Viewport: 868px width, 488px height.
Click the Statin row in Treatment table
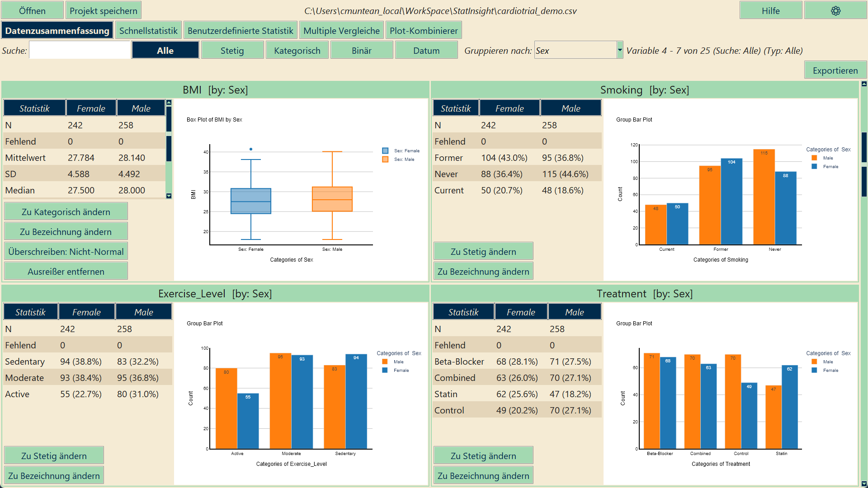[517, 394]
